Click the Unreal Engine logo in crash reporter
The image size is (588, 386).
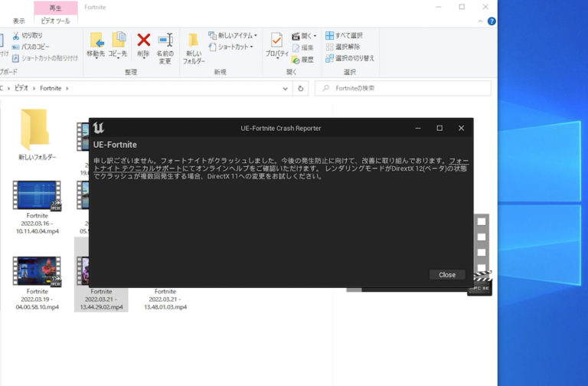tap(99, 128)
